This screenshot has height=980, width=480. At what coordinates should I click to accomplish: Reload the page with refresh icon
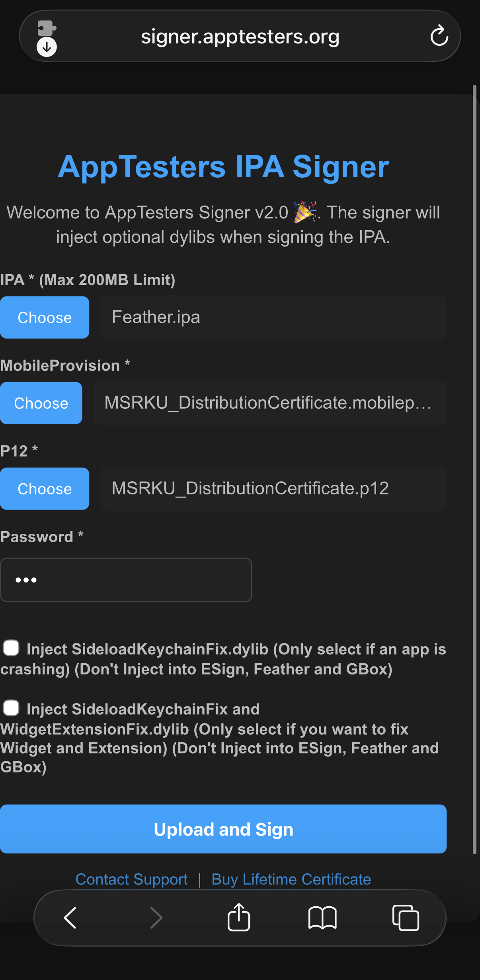439,35
